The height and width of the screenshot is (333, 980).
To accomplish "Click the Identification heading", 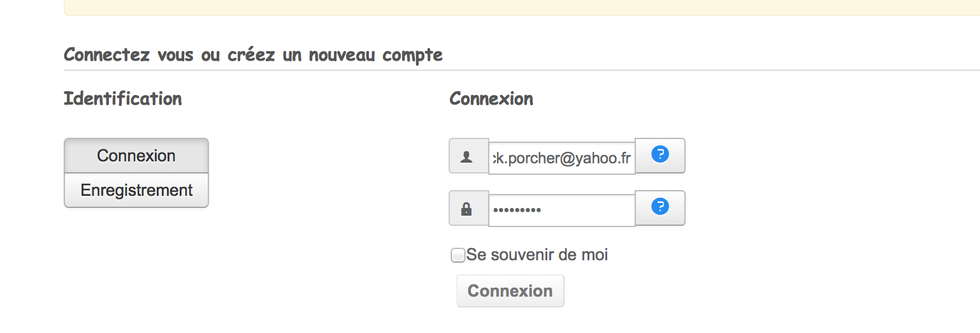I will [123, 99].
